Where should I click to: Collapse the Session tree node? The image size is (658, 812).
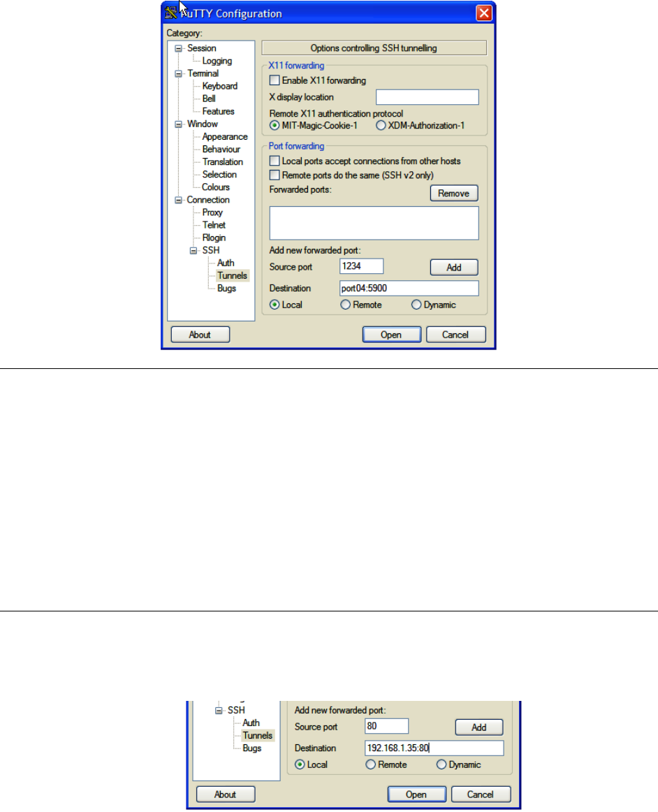178,48
